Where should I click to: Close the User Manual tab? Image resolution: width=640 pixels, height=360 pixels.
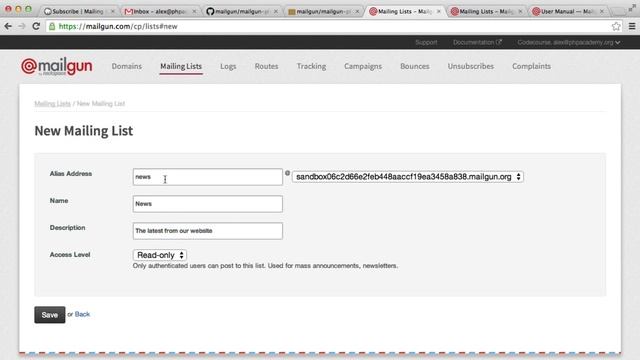pos(602,11)
